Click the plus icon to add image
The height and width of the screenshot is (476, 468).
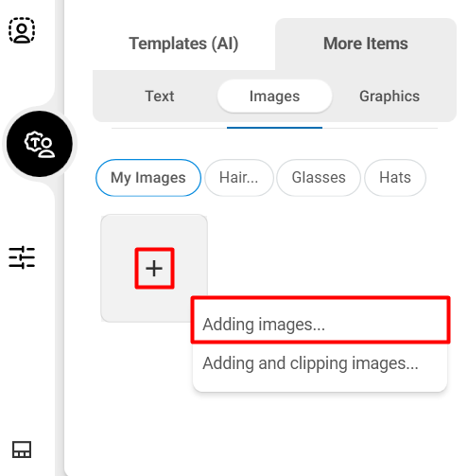[x=154, y=269]
